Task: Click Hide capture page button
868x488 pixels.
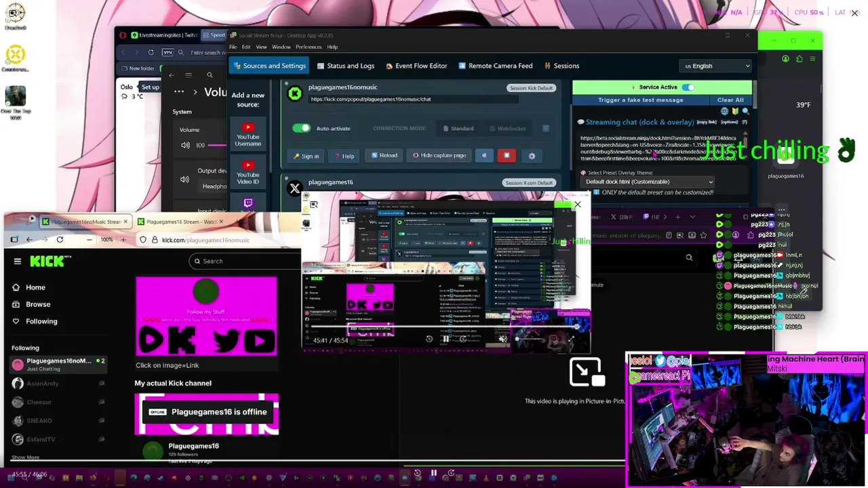Action: (439, 155)
